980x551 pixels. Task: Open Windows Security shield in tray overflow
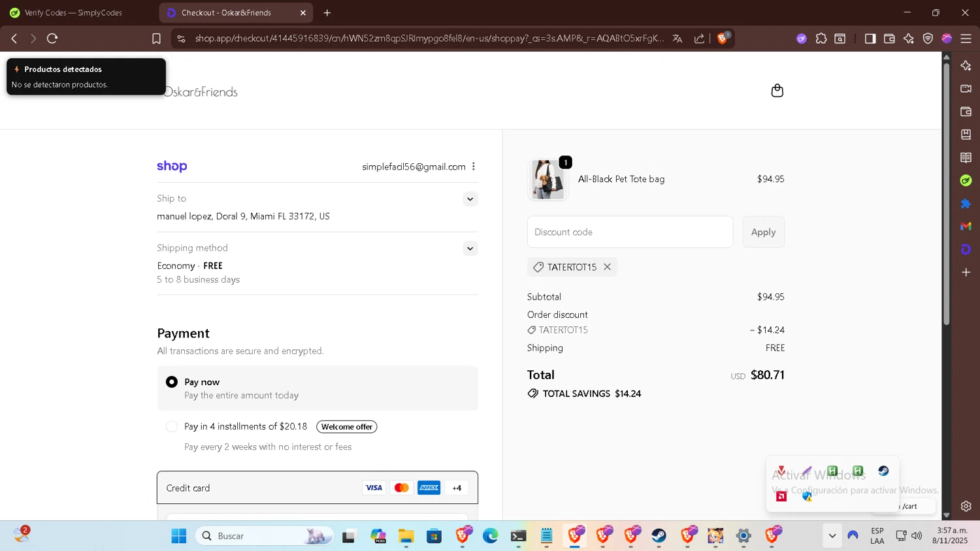click(807, 496)
